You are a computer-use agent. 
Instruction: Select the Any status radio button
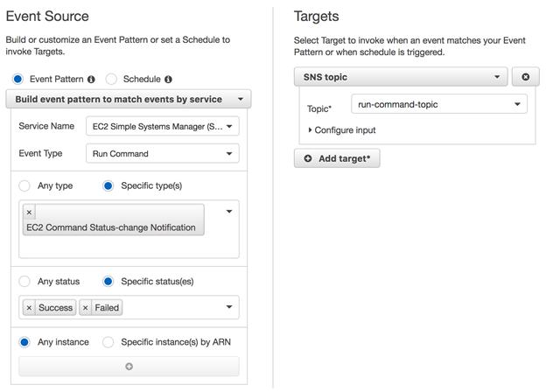(24, 281)
